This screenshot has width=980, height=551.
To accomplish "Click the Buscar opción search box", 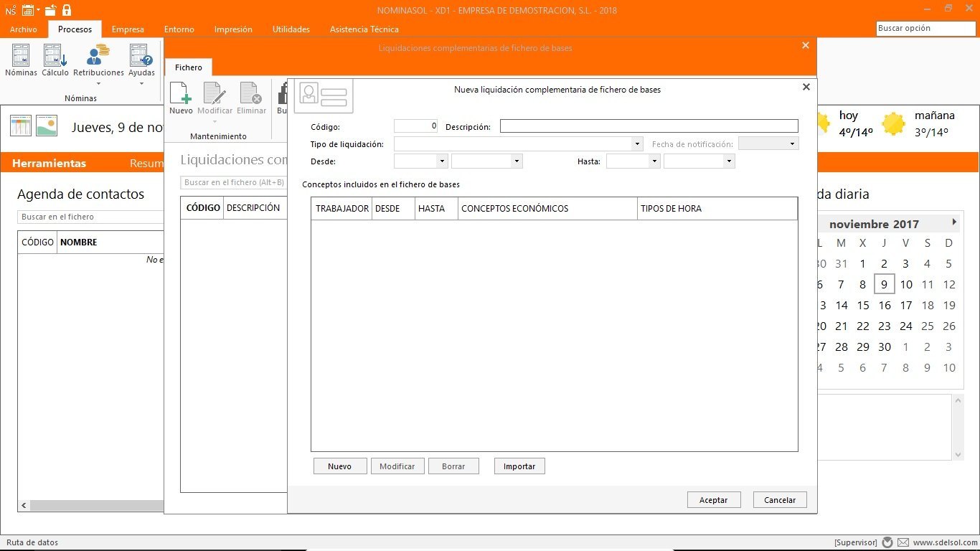I will tap(926, 29).
